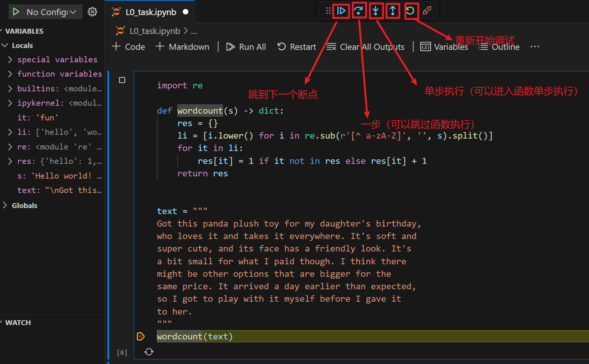Expand the re module variable
589x364 pixels.
pyautogui.click(x=52, y=147)
